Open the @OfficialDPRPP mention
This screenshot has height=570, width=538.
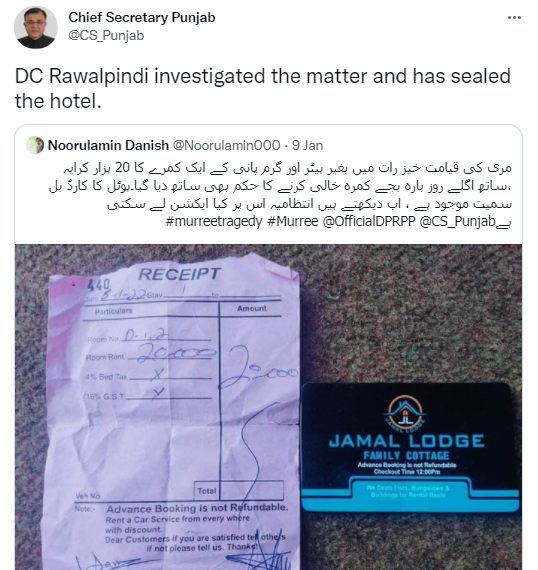click(x=369, y=221)
